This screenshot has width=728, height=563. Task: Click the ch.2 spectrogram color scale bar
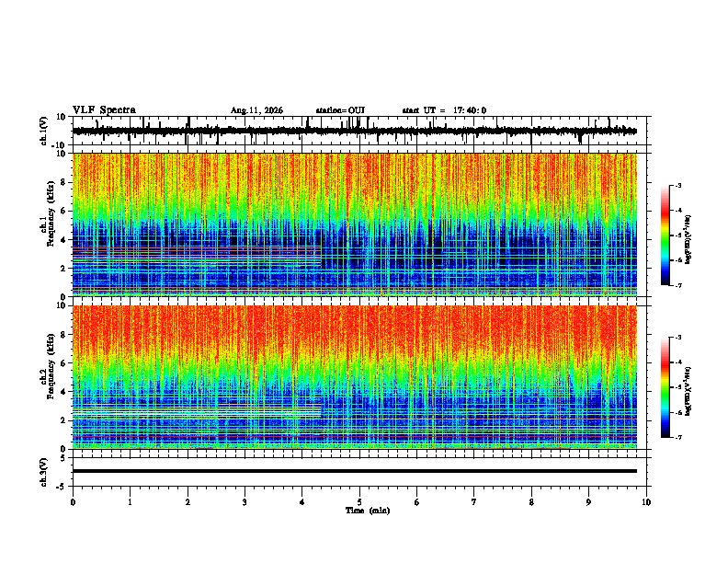(665, 387)
